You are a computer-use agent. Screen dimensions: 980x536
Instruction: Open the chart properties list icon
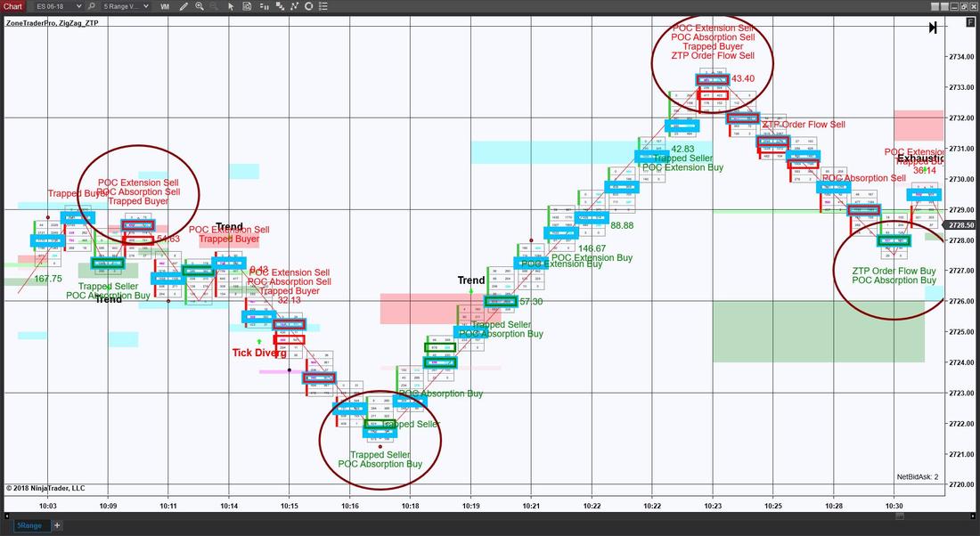click(323, 6)
